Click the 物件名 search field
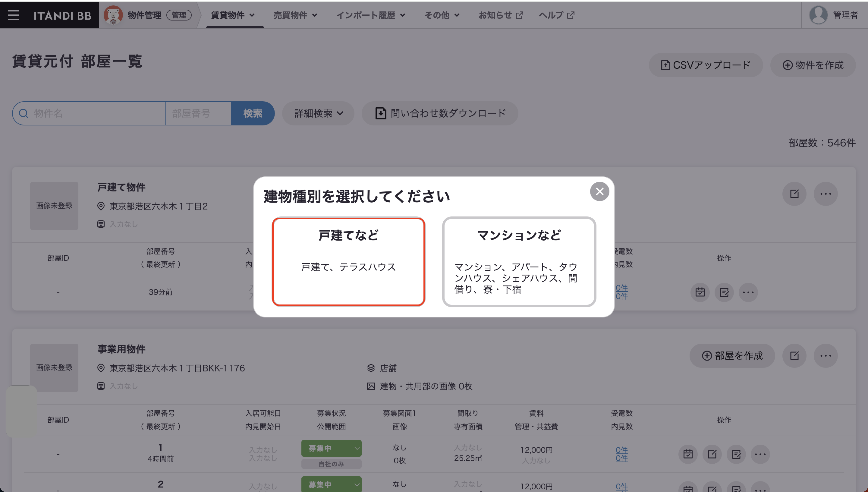The image size is (868, 492). click(x=89, y=114)
